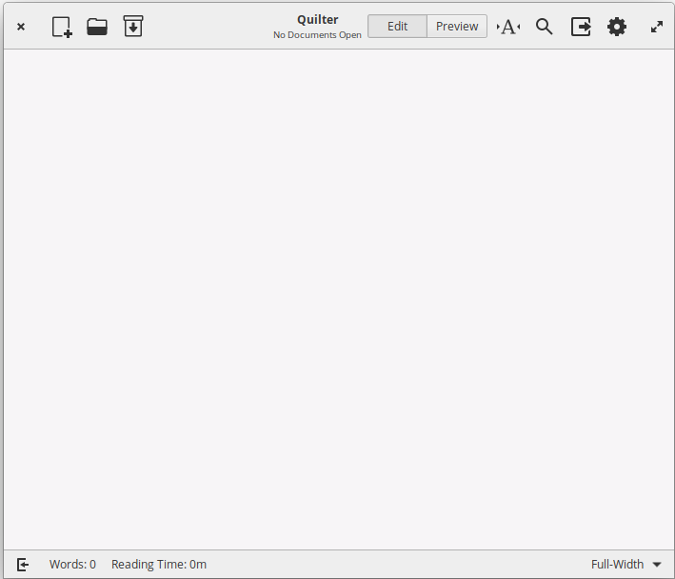
Task: Click the No Documents Open subtitle
Action: pyautogui.click(x=317, y=35)
